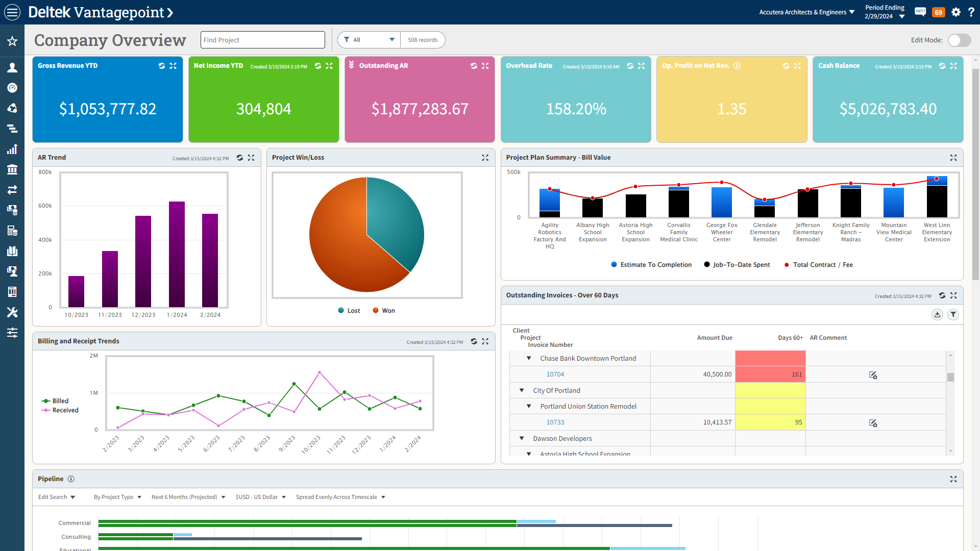Download outstanding invoices list
This screenshot has width=980, height=551.
click(x=937, y=315)
